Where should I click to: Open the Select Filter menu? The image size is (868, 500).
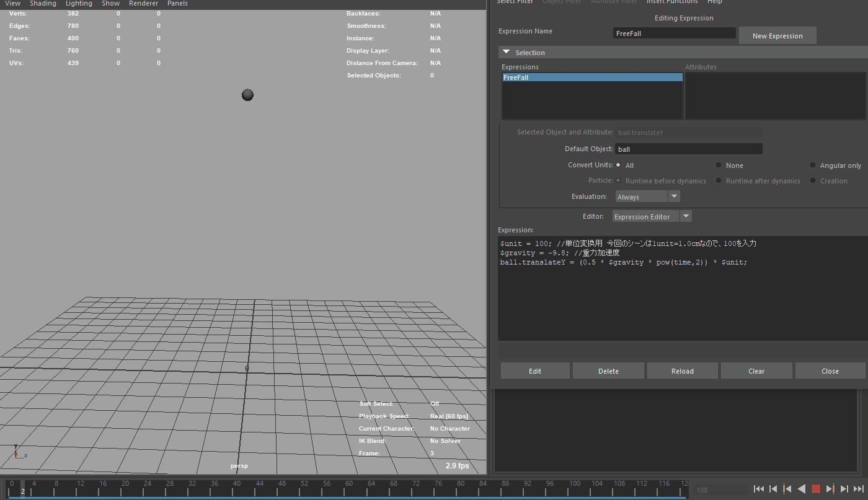pos(515,2)
